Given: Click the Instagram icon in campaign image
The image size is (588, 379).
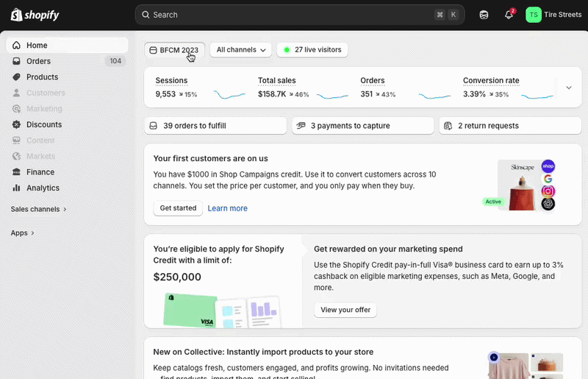Looking at the screenshot, I should 548,191.
